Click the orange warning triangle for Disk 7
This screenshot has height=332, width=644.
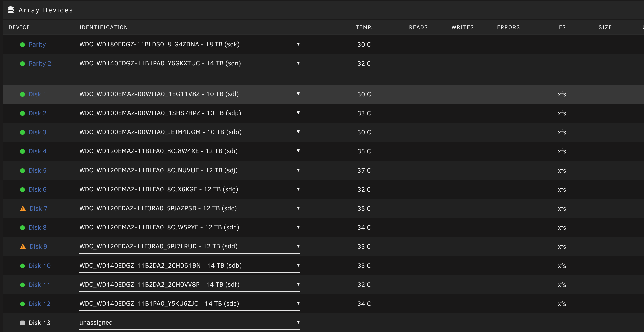[23, 208]
